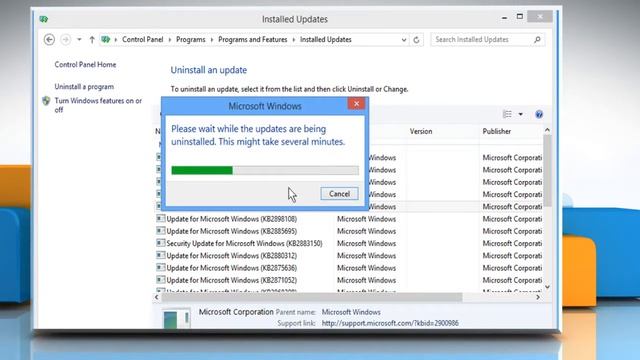Image resolution: width=640 pixels, height=360 pixels.
Task: Refresh the Installed Updates list
Action: tap(416, 40)
